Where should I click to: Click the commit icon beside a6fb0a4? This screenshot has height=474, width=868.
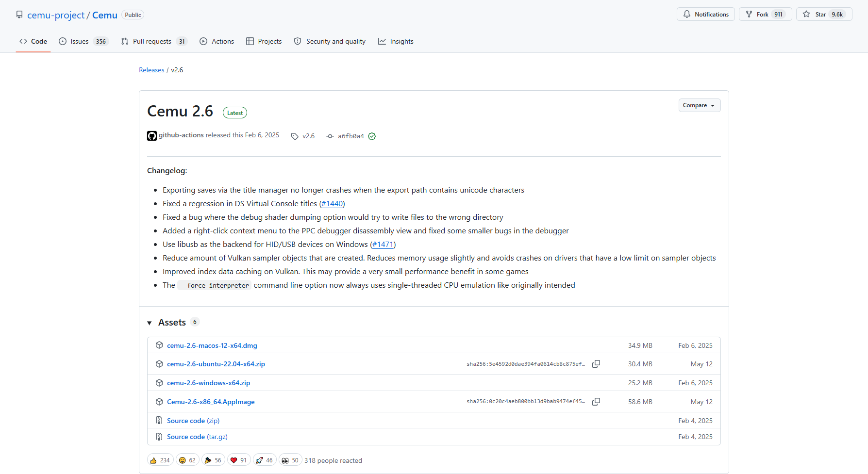click(330, 136)
